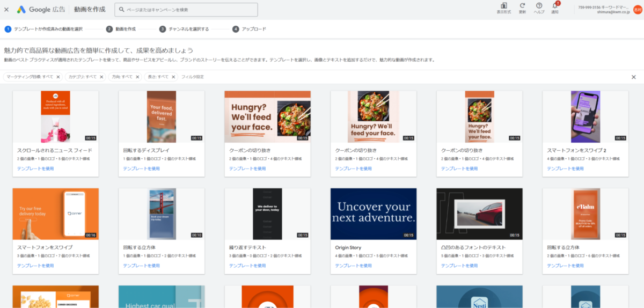The height and width of the screenshot is (308, 644).
Task: Click the orange account avatar 志村
Action: [x=638, y=10]
